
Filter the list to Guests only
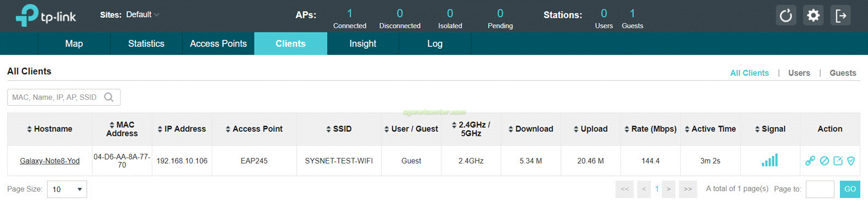pos(843,73)
